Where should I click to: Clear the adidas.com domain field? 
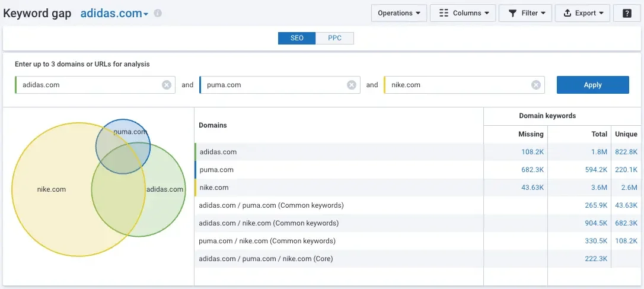167,85
